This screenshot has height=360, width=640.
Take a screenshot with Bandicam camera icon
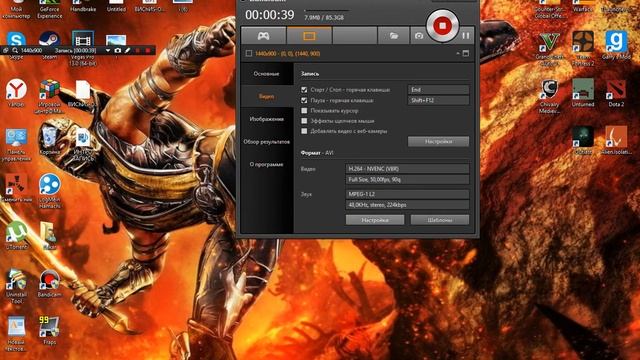click(419, 36)
